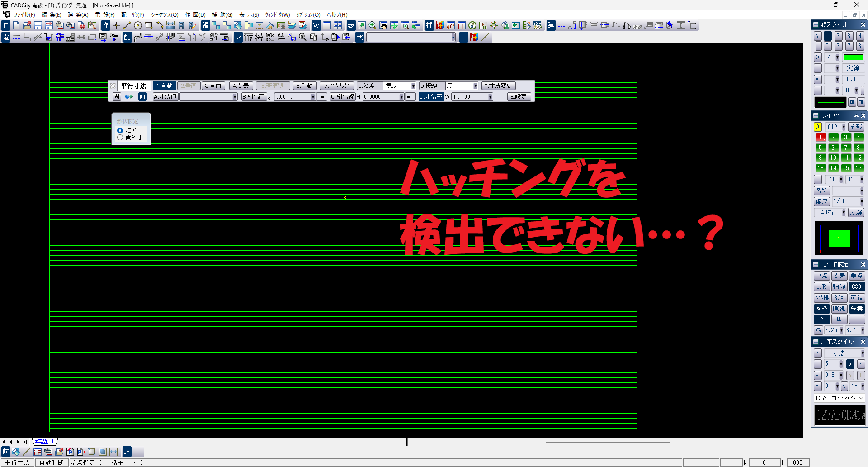Viewport: 868px width, 467px height.
Task: Toggle the 隠線 hidden line mode
Action: (x=839, y=309)
